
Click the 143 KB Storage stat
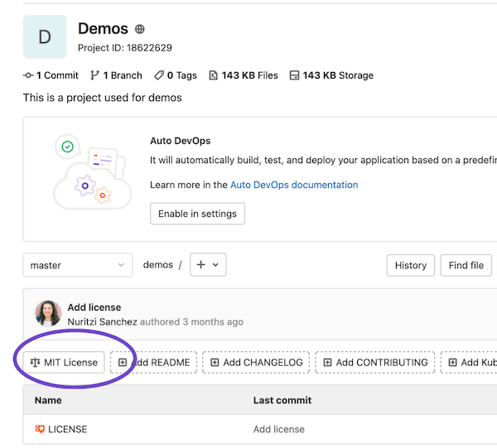click(331, 75)
